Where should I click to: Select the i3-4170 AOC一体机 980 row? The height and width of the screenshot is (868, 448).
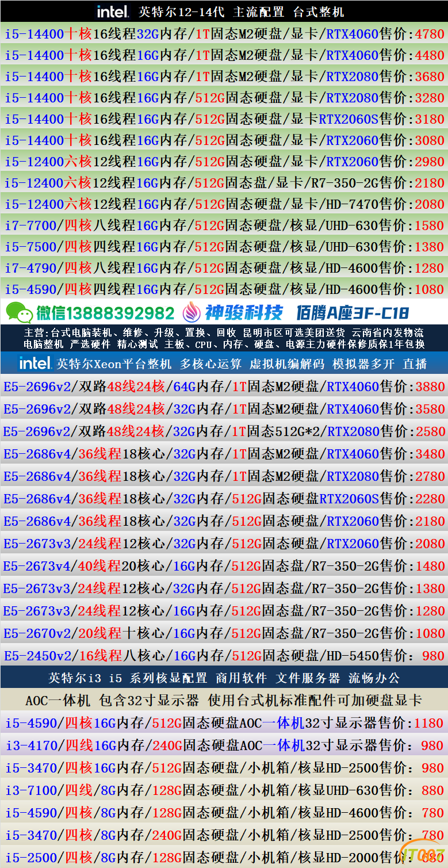click(x=224, y=745)
